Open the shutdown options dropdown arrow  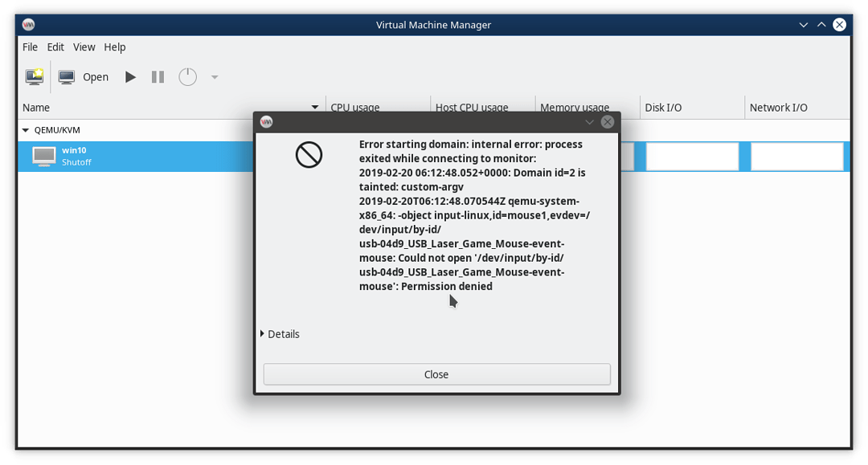point(215,77)
